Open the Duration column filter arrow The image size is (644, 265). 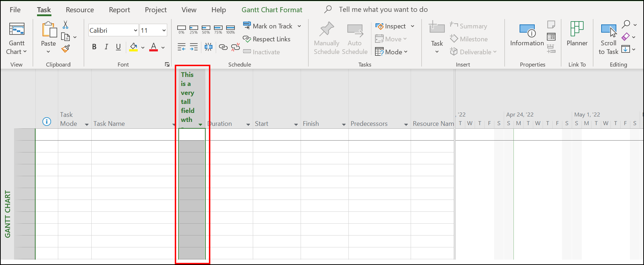[x=248, y=124]
